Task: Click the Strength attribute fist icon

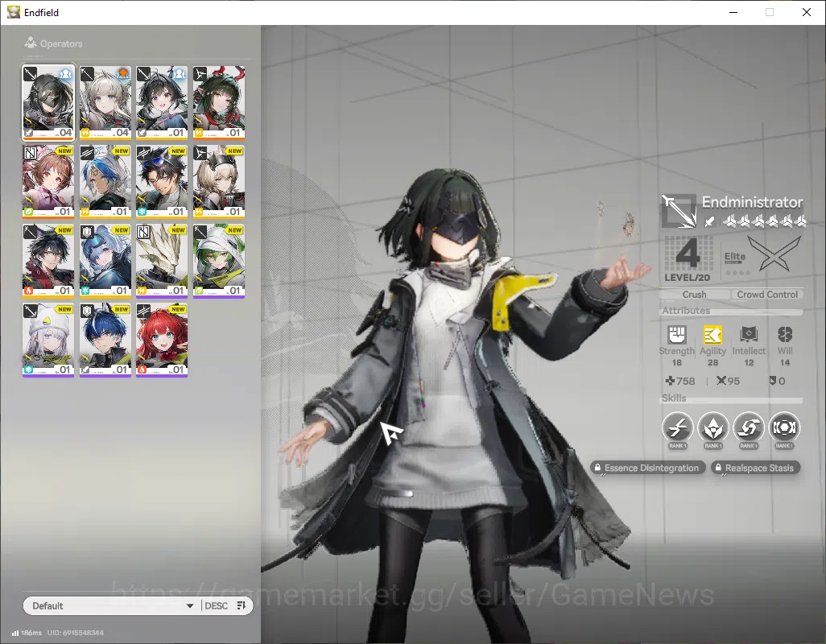Action: coord(677,334)
